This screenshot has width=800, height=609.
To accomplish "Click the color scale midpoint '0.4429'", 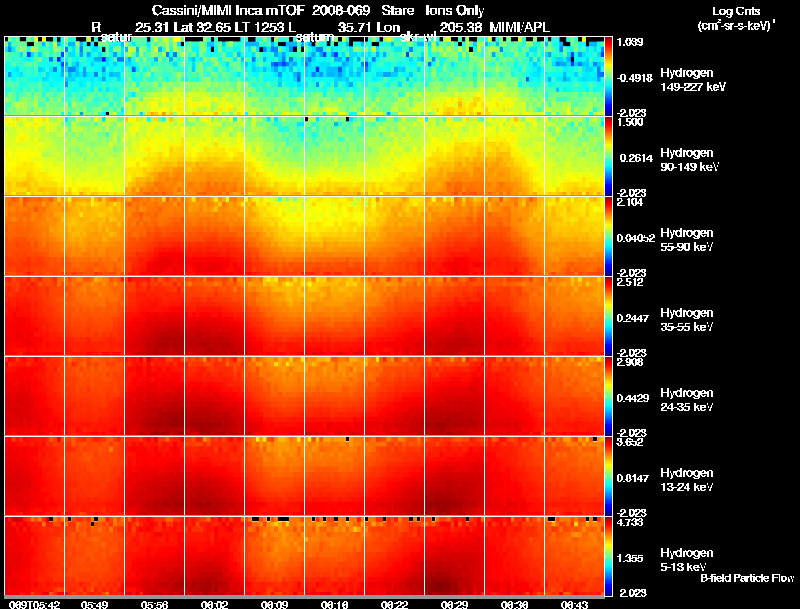I will [633, 398].
